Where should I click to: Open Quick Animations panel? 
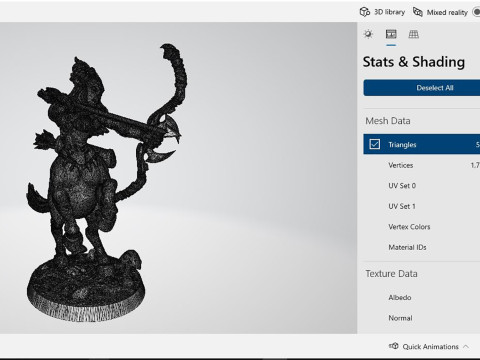pos(430,347)
